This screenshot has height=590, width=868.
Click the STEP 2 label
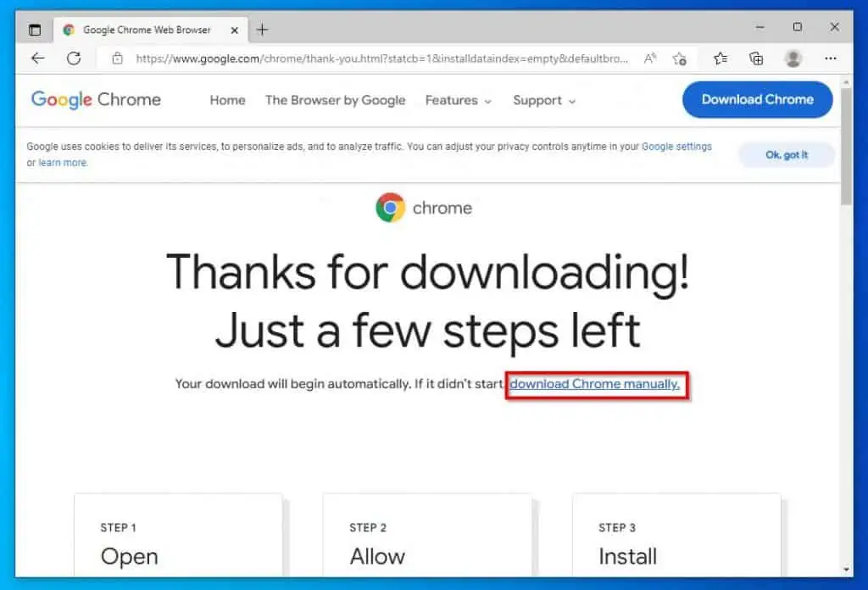tap(368, 528)
